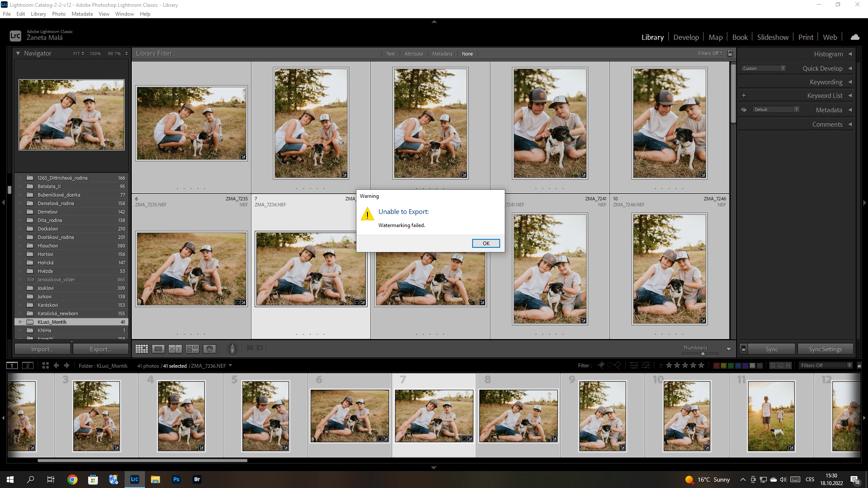Screen dimensions: 868x488
Task: Select the Painter spray can tool
Action: (x=232, y=349)
